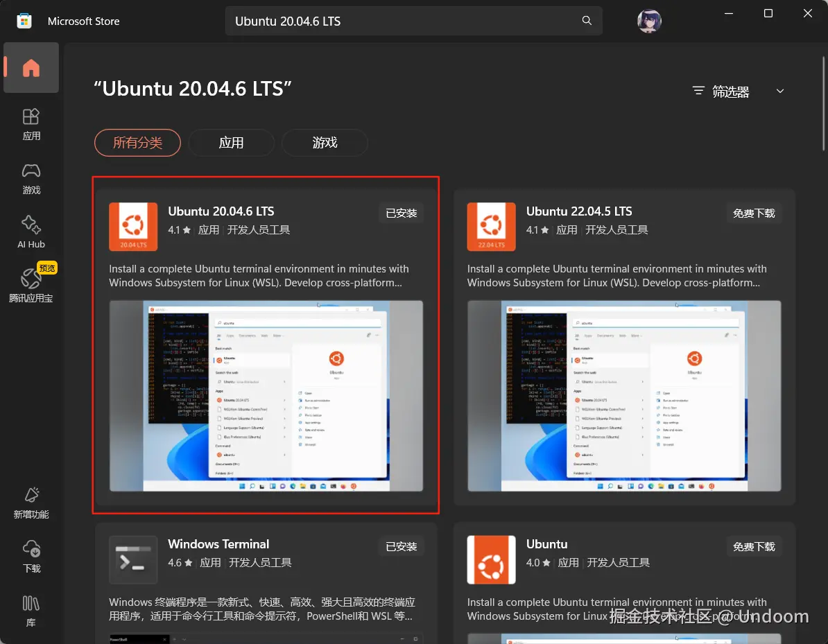Open 新增功能 (What's new) in sidebar
The width and height of the screenshot is (828, 644).
tap(31, 503)
